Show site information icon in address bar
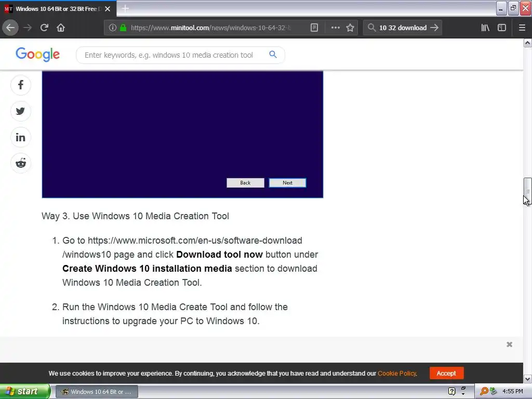532x399 pixels. click(113, 28)
